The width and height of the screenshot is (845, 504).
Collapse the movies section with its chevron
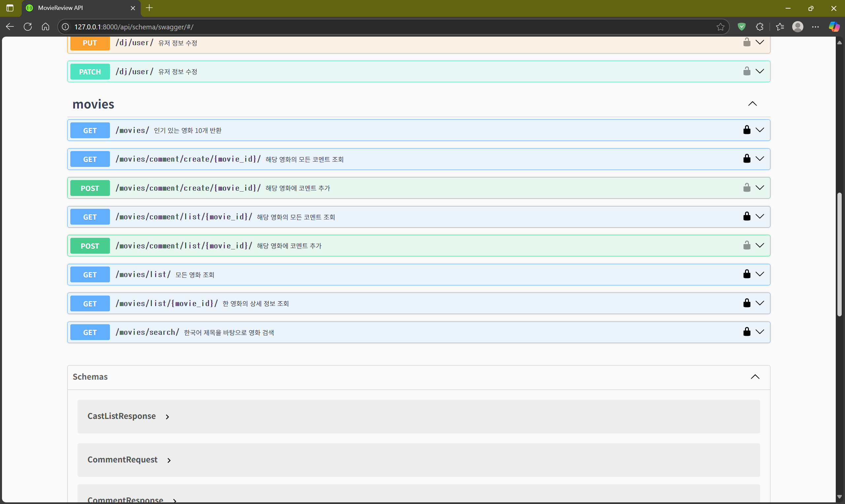(x=752, y=104)
